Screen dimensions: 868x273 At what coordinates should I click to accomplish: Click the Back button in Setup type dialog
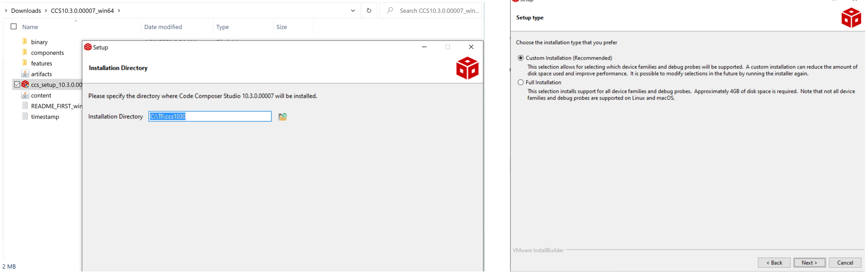tap(774, 263)
